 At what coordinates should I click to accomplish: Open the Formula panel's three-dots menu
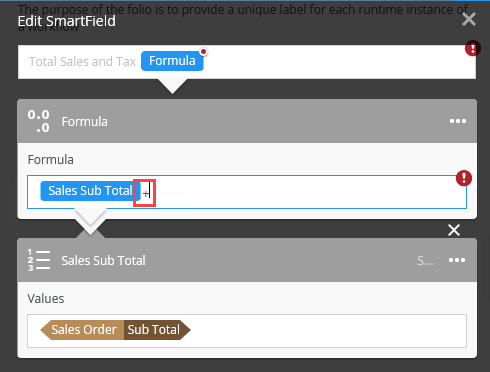(x=458, y=121)
